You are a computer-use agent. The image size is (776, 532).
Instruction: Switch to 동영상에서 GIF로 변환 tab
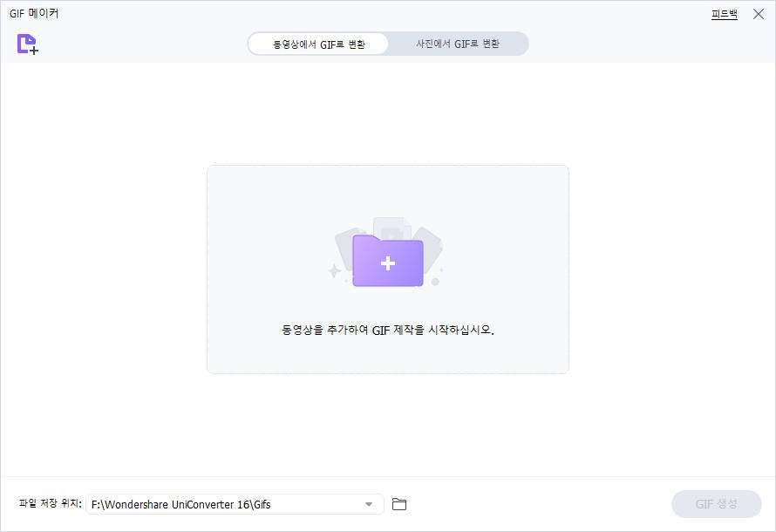318,44
